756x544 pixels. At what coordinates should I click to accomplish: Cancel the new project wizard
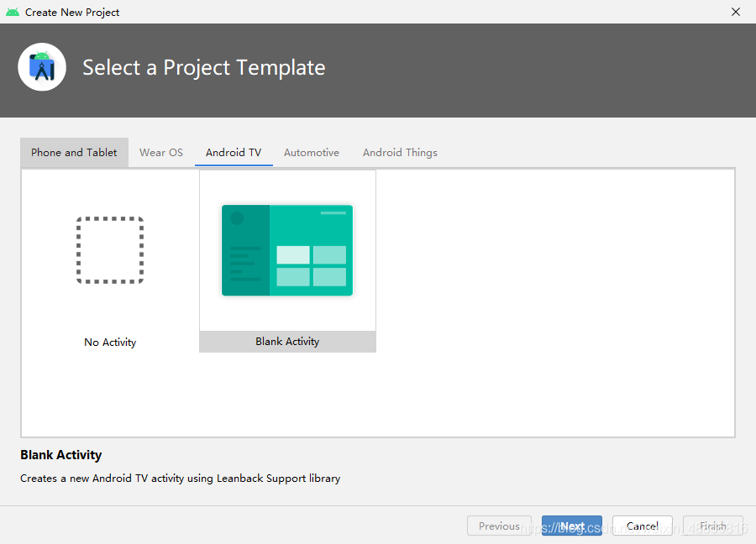[x=643, y=526]
